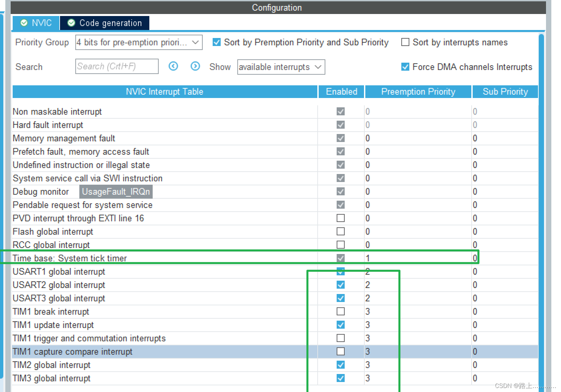This screenshot has width=561, height=392.
Task: Edit preemption priority of System tick timer
Action: [x=418, y=258]
